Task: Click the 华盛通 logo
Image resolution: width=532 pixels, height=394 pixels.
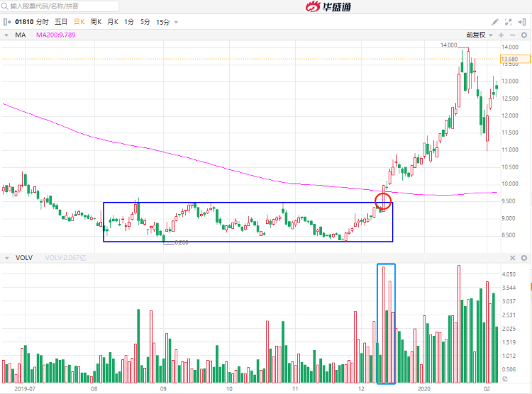Action: pos(328,6)
